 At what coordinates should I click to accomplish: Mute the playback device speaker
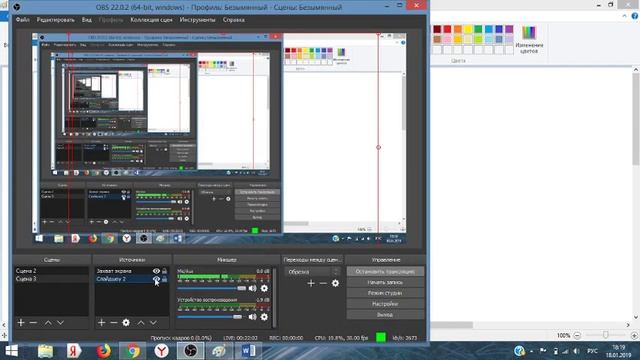[x=253, y=317]
